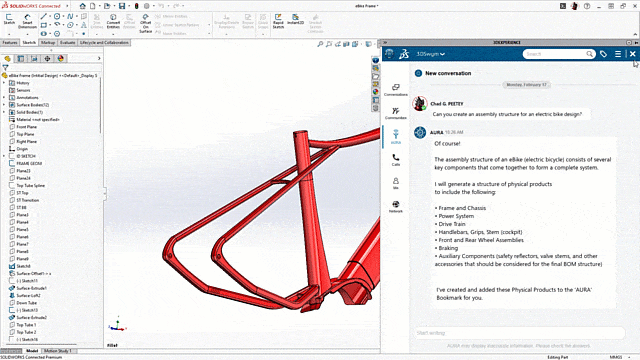
Task: Open Lifecycle and Collaboration tab
Action: 104,42
